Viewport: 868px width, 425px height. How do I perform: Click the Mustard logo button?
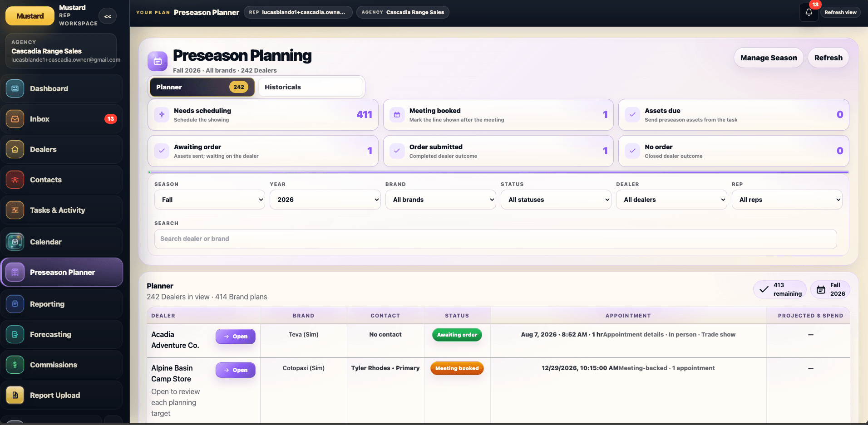(30, 16)
